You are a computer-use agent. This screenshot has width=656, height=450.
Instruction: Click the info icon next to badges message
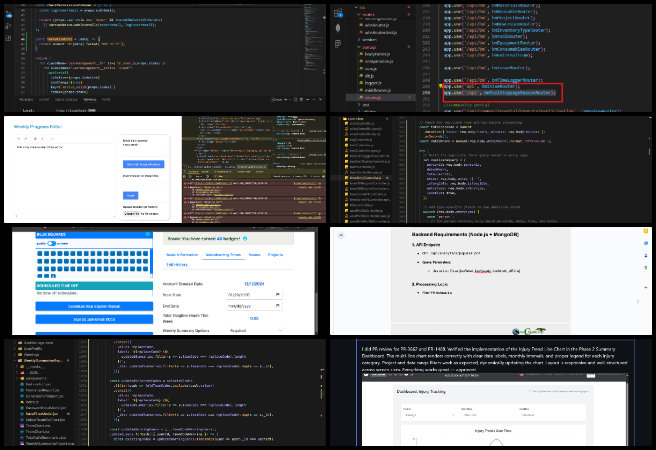(x=245, y=238)
